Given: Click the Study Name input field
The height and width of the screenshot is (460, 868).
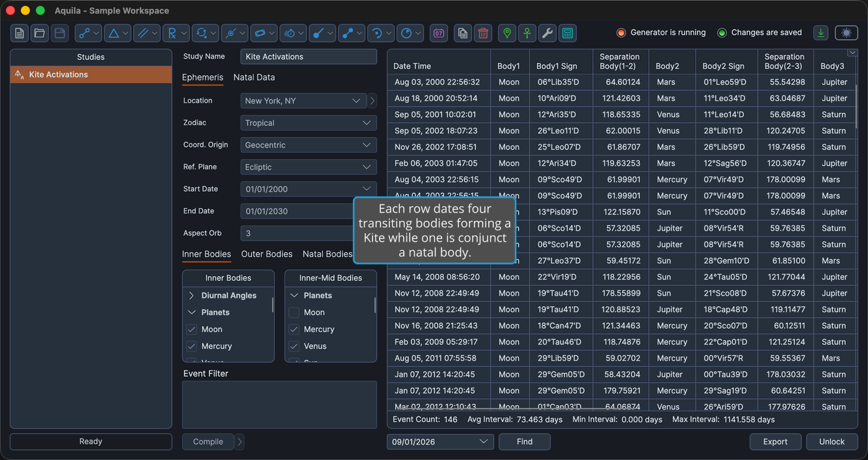Looking at the screenshot, I should (x=308, y=57).
